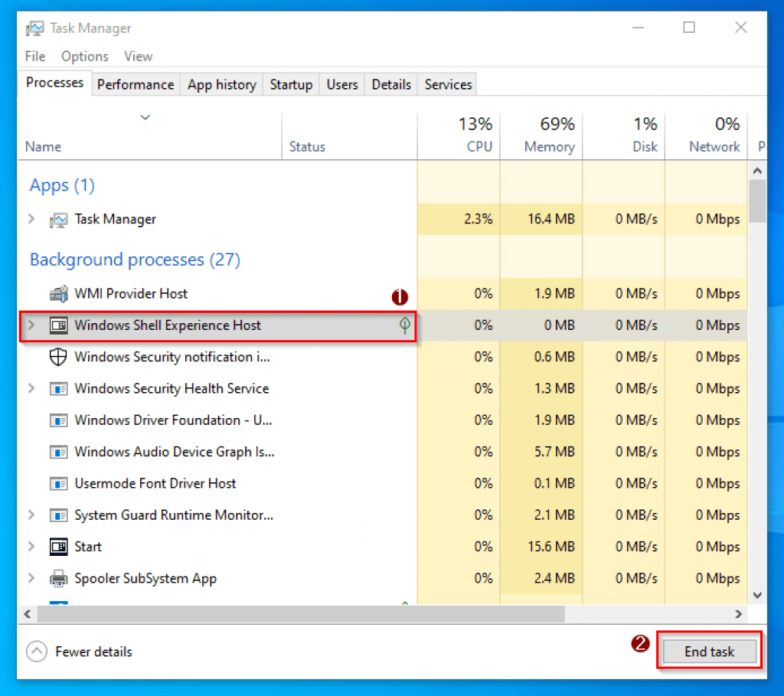
Task: Click the Apps (1) group header
Action: (x=62, y=185)
